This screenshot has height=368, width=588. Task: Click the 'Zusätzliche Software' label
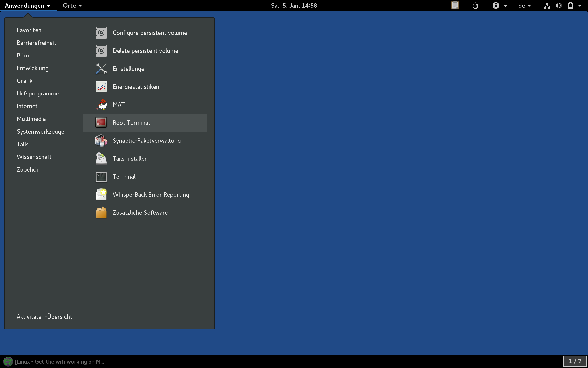click(x=140, y=213)
